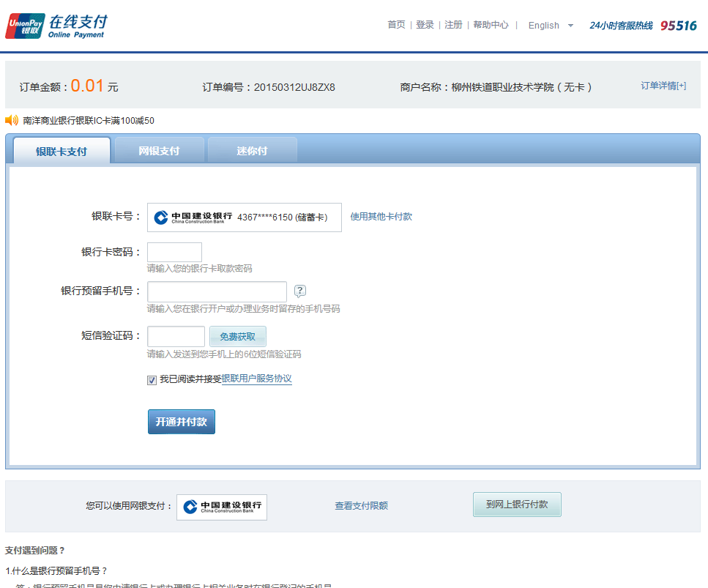708x588 pixels.
Task: Switch to the 迷你付 tab
Action: [252, 150]
